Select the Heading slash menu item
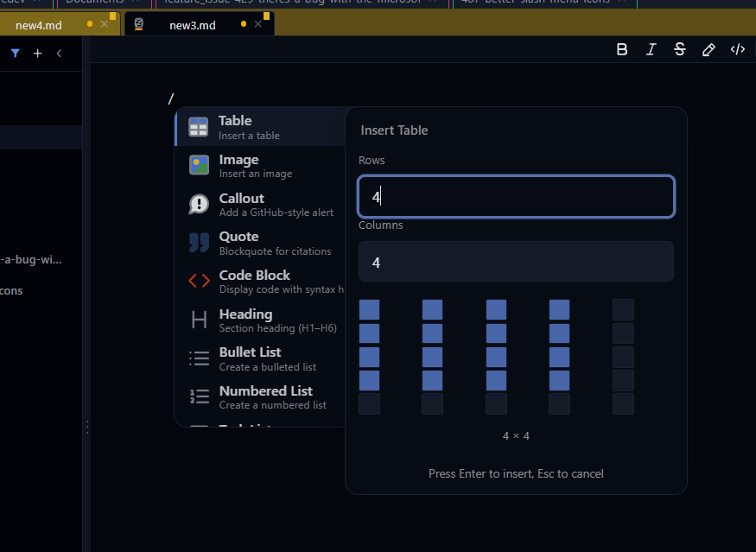756x552 pixels. [x=260, y=320]
